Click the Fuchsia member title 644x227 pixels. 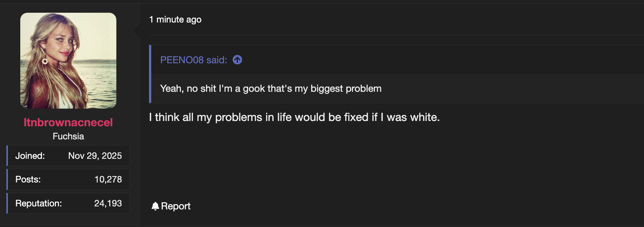pos(68,136)
